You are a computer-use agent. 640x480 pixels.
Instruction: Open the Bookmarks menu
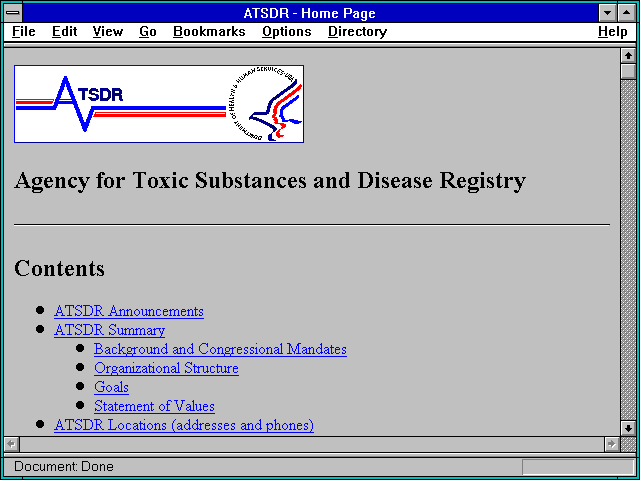(x=209, y=32)
